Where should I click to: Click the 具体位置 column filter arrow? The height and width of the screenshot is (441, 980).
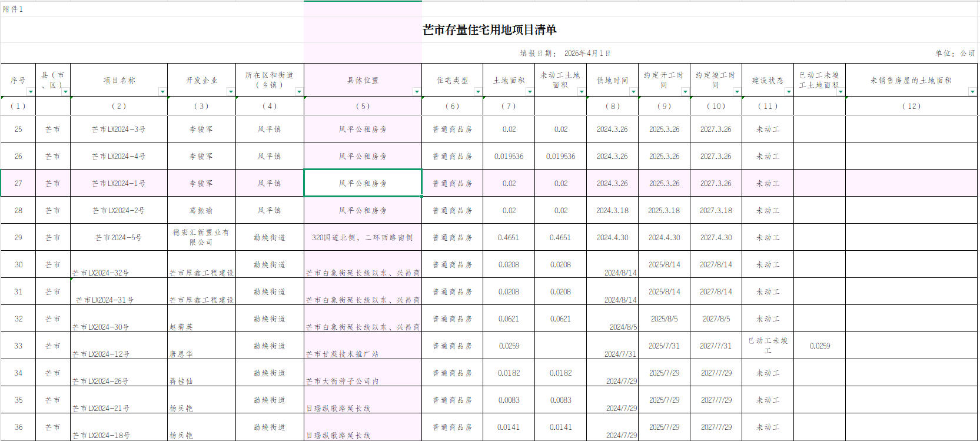[x=417, y=92]
